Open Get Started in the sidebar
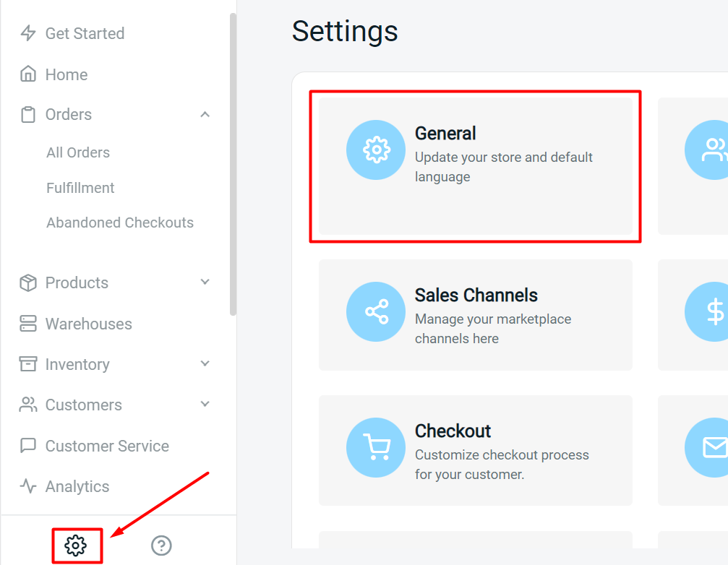This screenshot has height=565, width=728. click(x=85, y=33)
